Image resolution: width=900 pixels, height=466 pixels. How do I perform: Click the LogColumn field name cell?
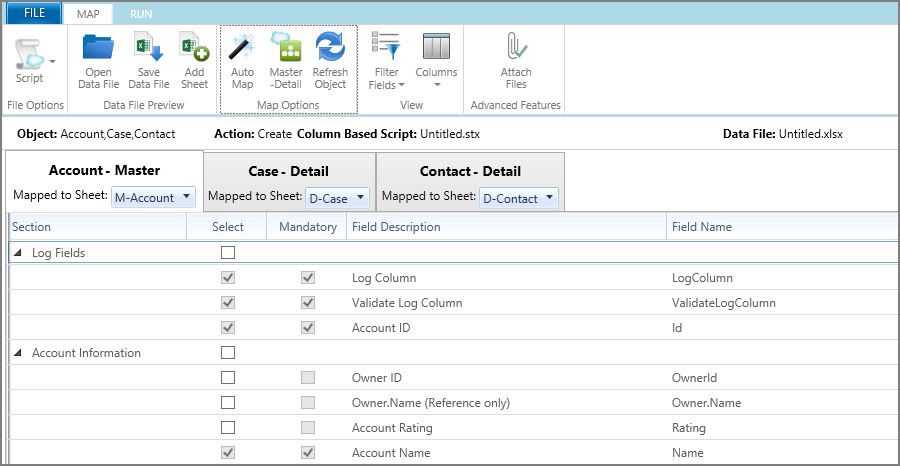coord(702,278)
